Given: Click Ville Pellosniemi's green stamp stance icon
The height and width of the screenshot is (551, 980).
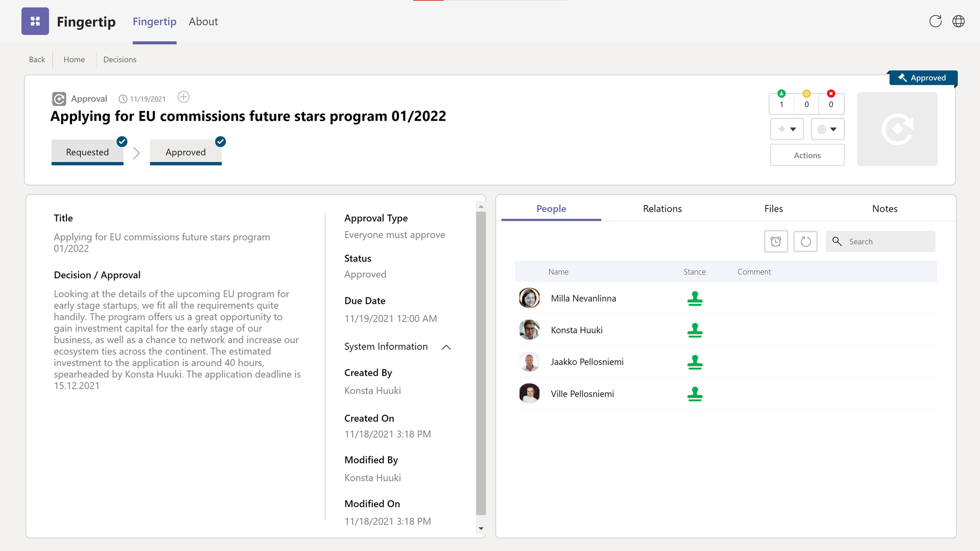Looking at the screenshot, I should tap(695, 394).
